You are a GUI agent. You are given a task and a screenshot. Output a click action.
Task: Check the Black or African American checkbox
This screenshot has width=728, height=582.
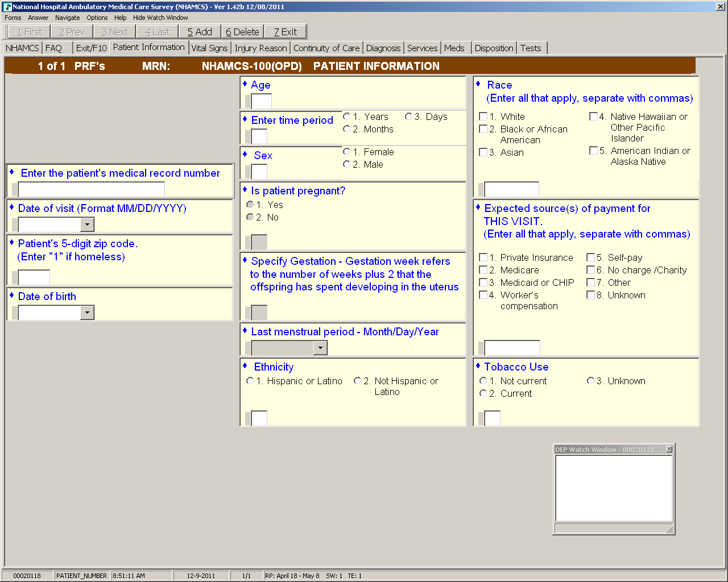pyautogui.click(x=483, y=129)
